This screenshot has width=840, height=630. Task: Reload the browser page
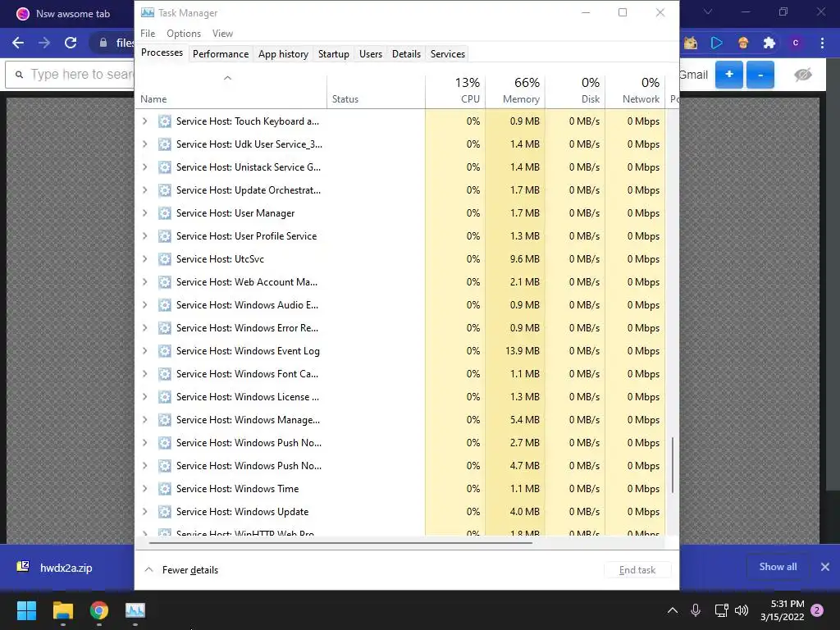click(71, 43)
